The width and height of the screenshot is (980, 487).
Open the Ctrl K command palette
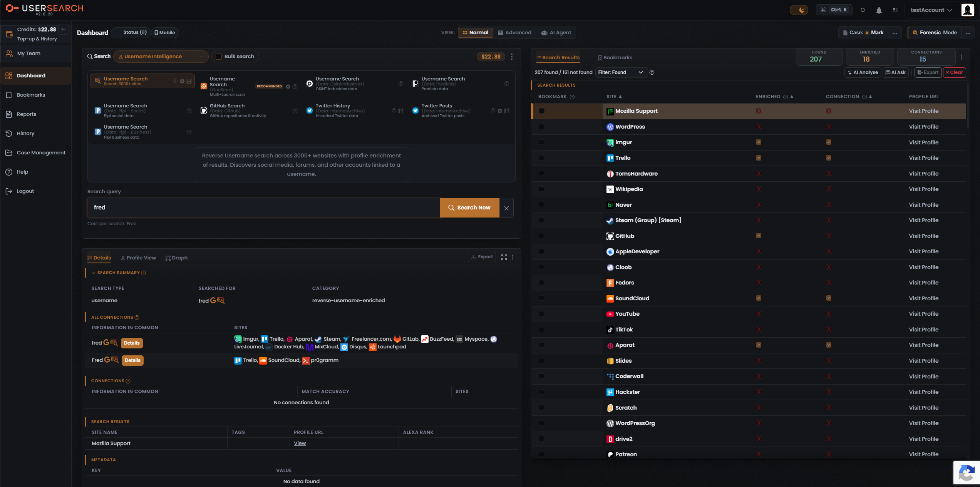pyautogui.click(x=834, y=10)
